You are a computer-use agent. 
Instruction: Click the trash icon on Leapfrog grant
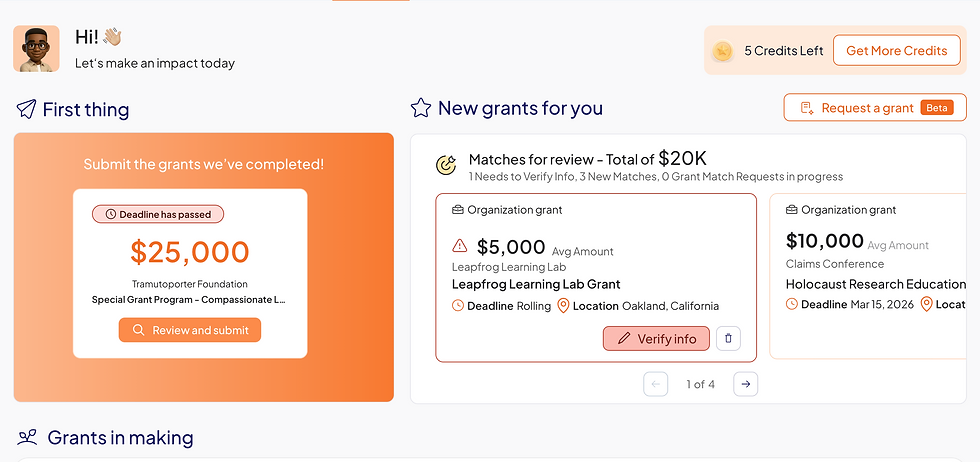click(728, 339)
